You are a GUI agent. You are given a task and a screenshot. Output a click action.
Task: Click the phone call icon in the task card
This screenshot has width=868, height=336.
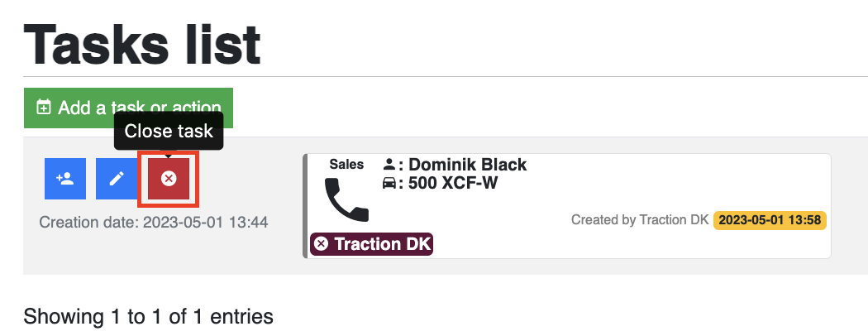tap(346, 199)
